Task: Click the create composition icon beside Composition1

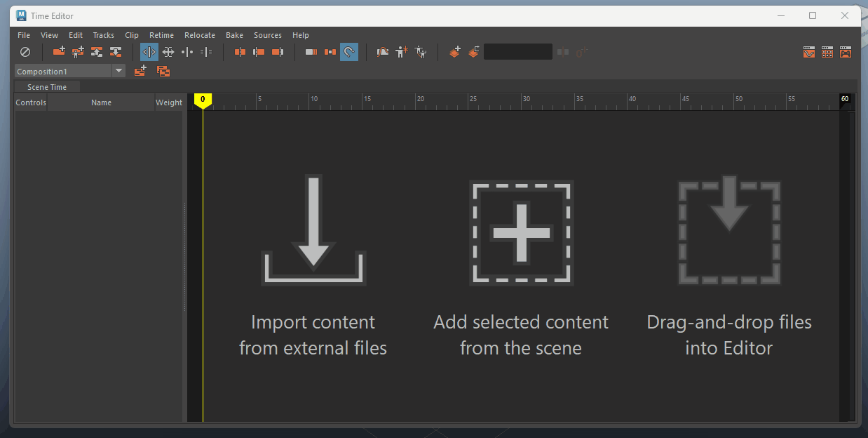Action: tap(140, 71)
